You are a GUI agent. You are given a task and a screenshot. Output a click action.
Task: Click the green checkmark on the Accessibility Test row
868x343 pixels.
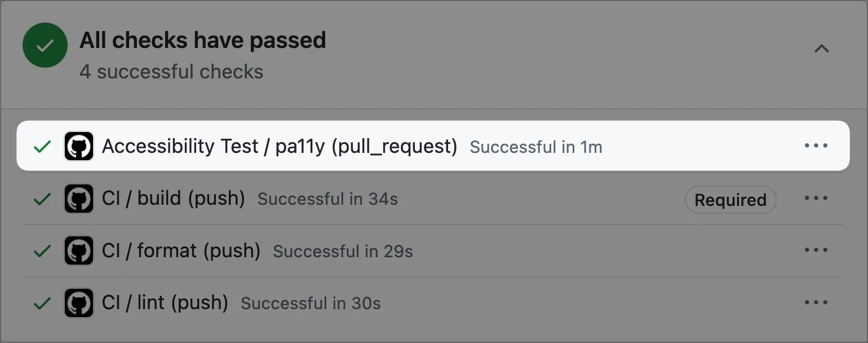point(42,146)
